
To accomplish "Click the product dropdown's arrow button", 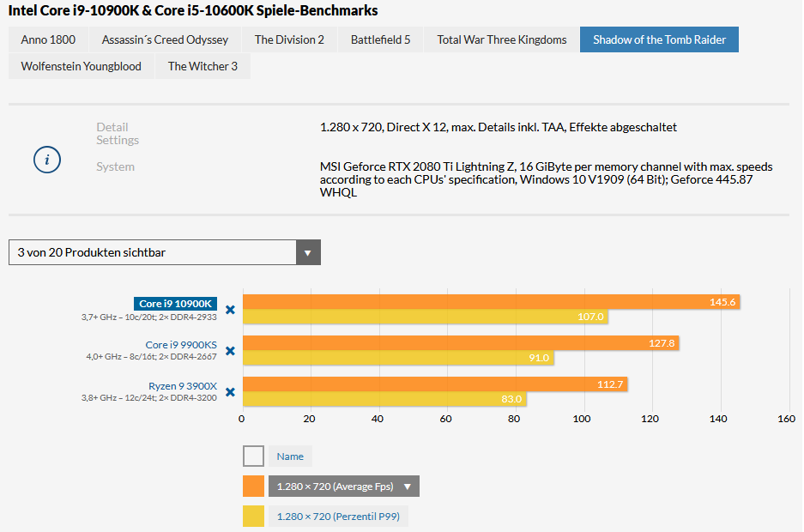I will point(308,252).
